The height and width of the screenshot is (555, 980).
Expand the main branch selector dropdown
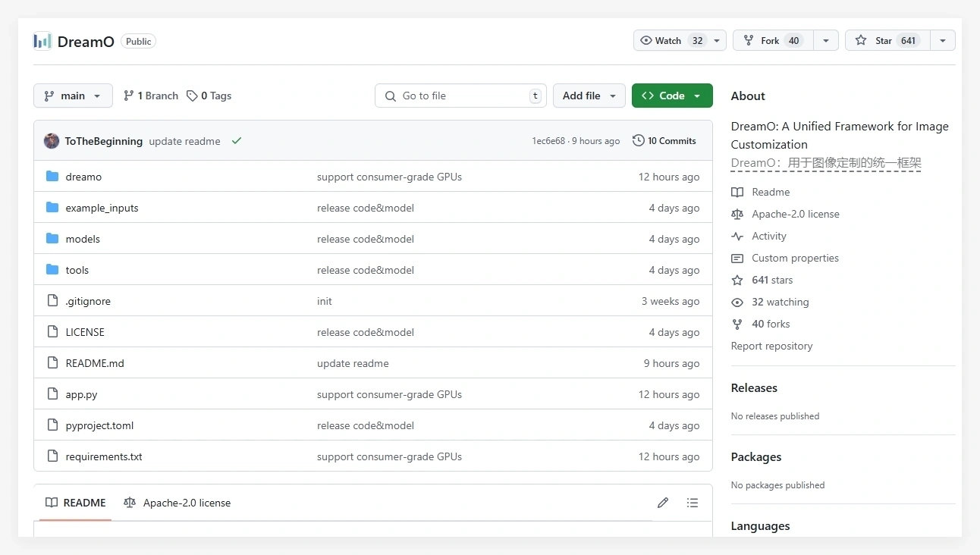pyautogui.click(x=73, y=96)
